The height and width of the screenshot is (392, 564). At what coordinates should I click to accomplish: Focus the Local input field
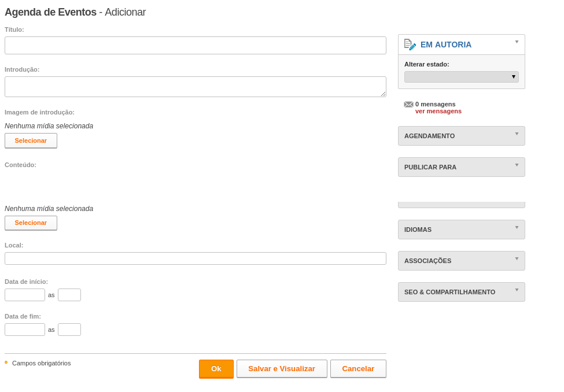(x=196, y=258)
